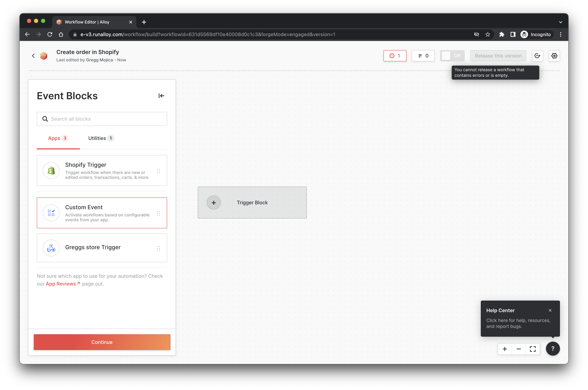Click the Shopify Trigger bag icon

point(51,171)
